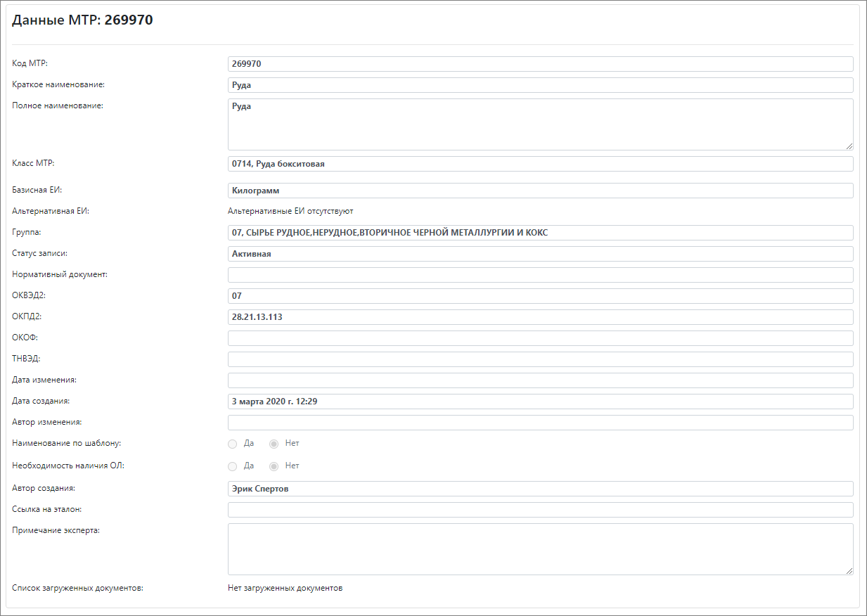Click the Группа field

[540, 233]
